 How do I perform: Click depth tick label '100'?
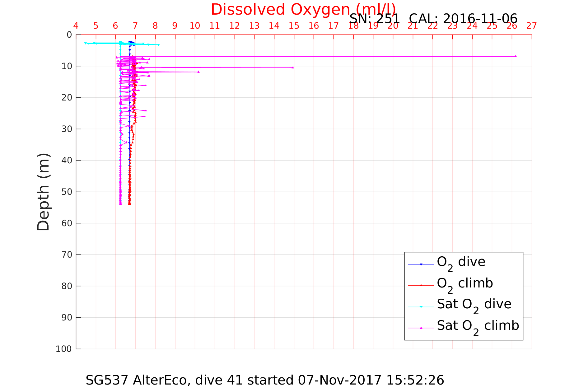(x=64, y=349)
